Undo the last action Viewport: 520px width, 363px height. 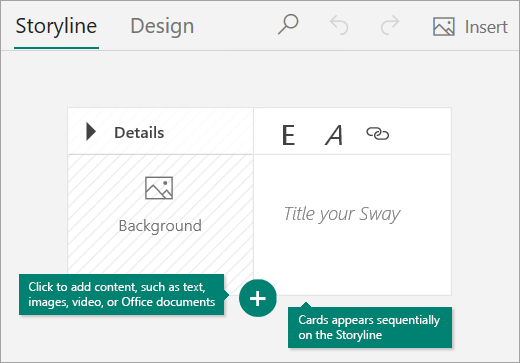339,25
